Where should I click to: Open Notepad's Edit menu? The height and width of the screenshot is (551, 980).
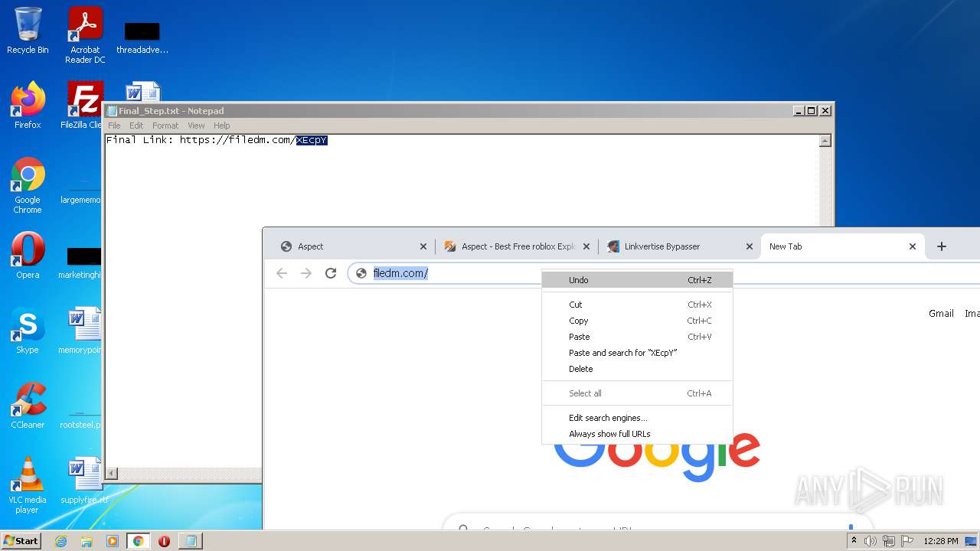tap(136, 126)
